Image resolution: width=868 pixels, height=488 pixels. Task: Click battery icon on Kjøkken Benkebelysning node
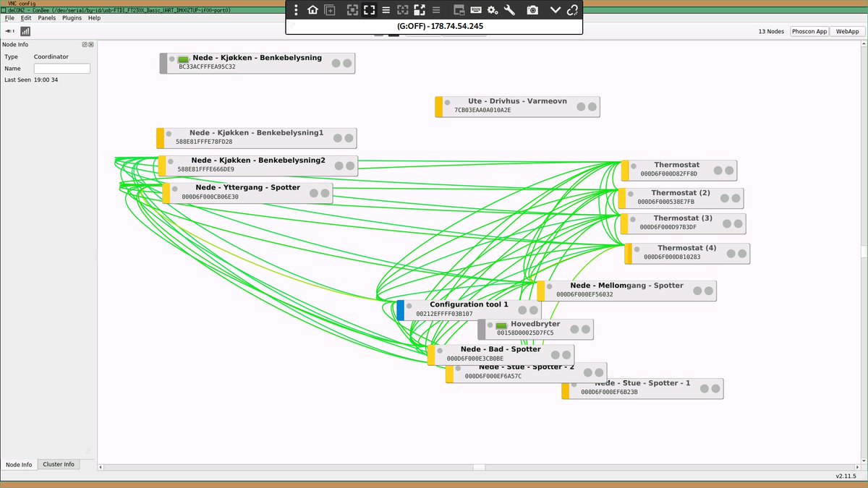click(183, 59)
